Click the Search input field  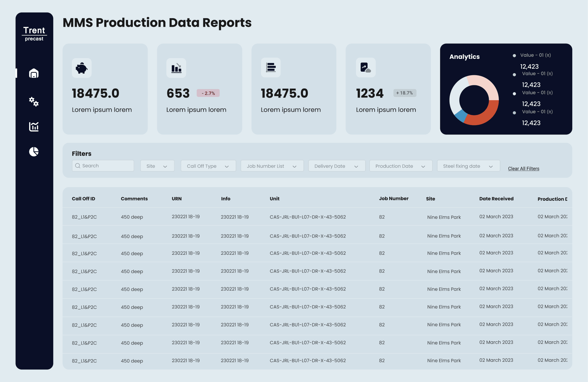103,166
